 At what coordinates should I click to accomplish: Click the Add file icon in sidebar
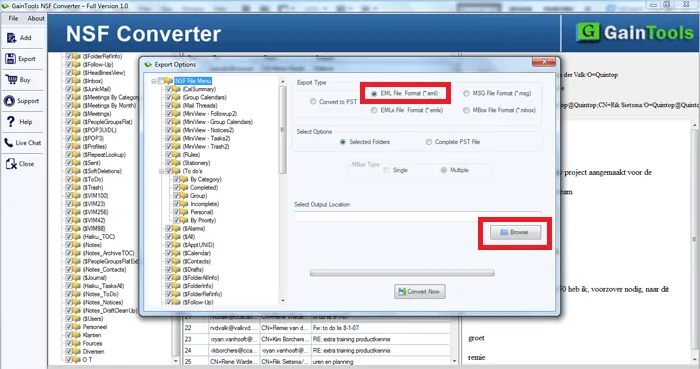tap(11, 38)
